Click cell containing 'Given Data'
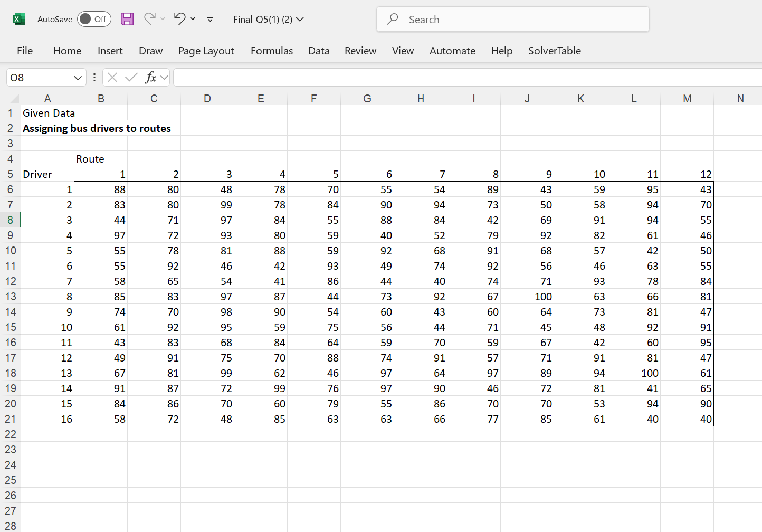The height and width of the screenshot is (532, 762). (47, 113)
